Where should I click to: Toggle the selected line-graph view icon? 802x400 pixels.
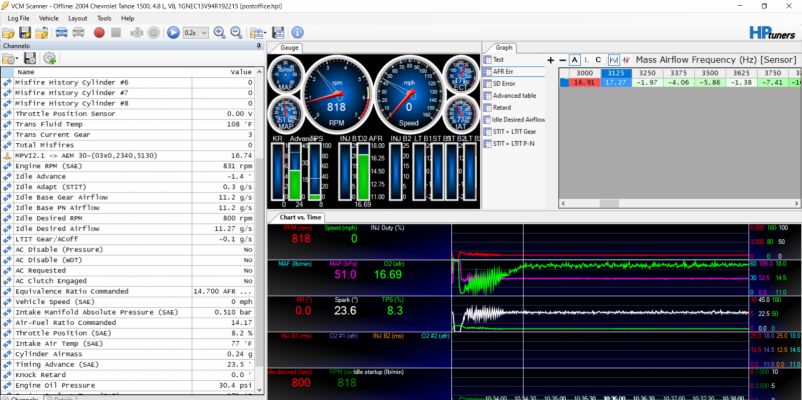pyautogui.click(x=614, y=60)
